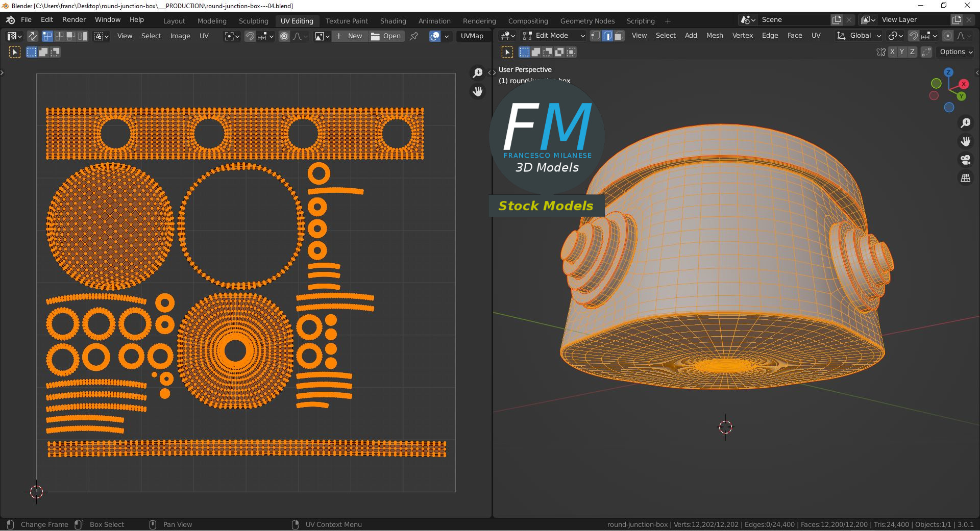Screen dimensions: 980x531
Task: Open the Render menu
Action: (x=74, y=19)
